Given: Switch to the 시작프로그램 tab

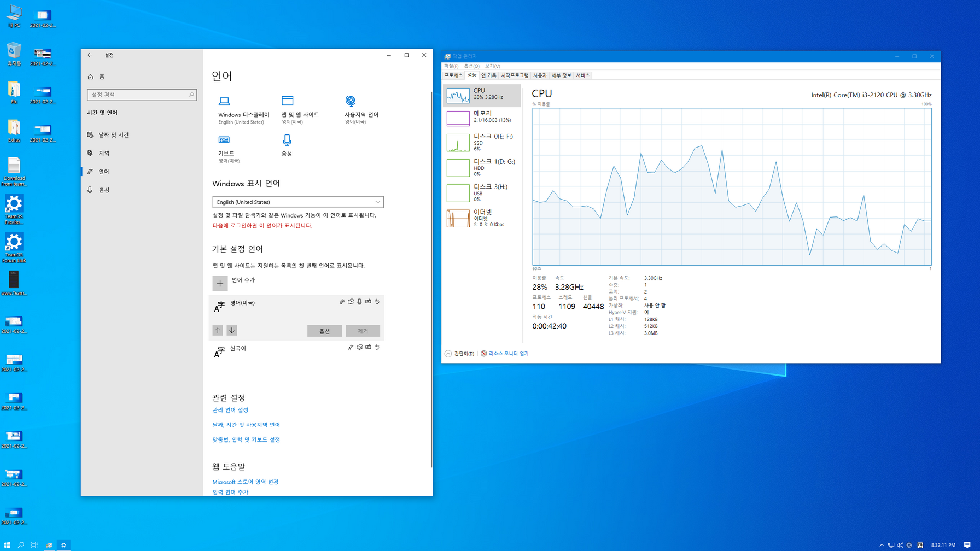Looking at the screenshot, I should pyautogui.click(x=515, y=75).
